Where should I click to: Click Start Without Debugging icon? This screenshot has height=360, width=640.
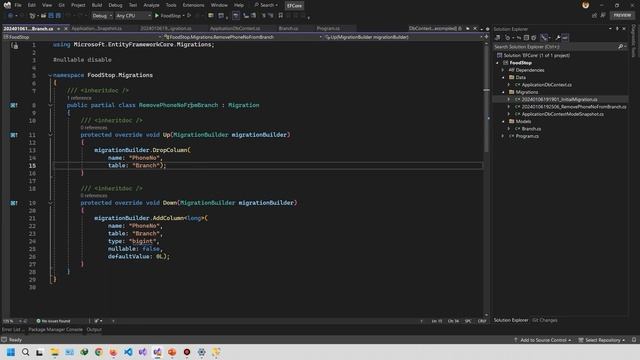(x=189, y=16)
